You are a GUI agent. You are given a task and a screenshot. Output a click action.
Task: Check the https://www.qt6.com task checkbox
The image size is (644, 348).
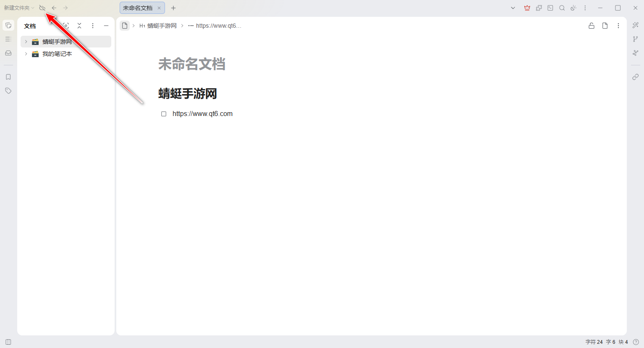point(164,114)
